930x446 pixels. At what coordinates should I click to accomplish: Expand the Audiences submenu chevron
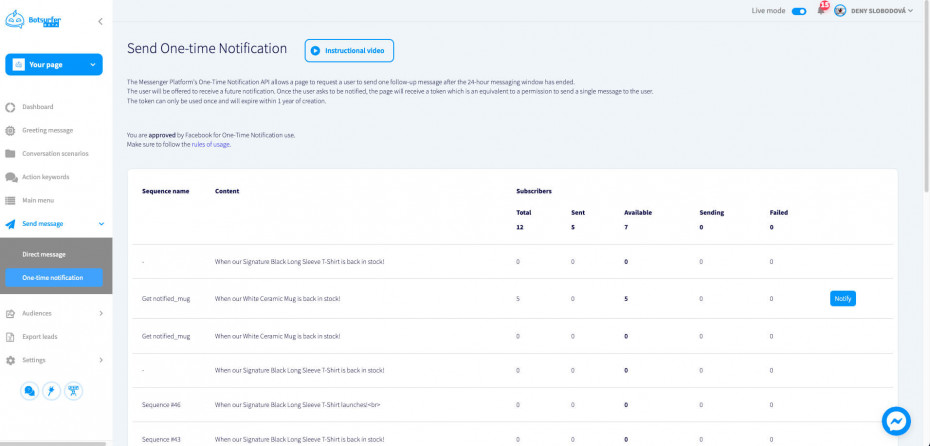[101, 313]
